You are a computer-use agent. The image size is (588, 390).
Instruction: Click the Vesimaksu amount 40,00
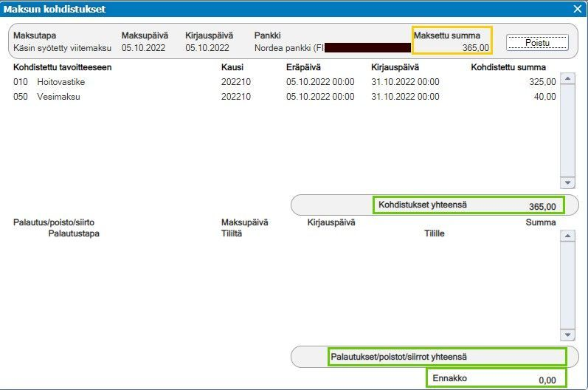coord(545,97)
